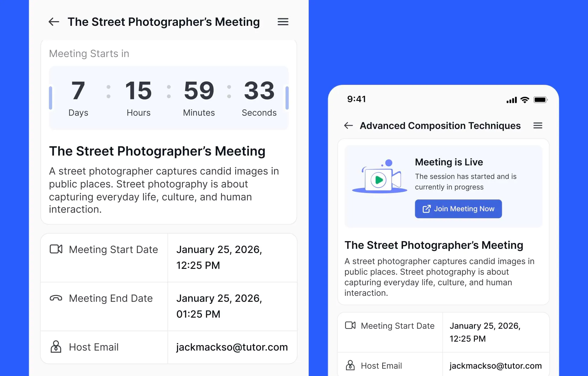588x376 pixels.
Task: Click video camera icon beside left Meeting Start Date
Action: [x=56, y=249]
